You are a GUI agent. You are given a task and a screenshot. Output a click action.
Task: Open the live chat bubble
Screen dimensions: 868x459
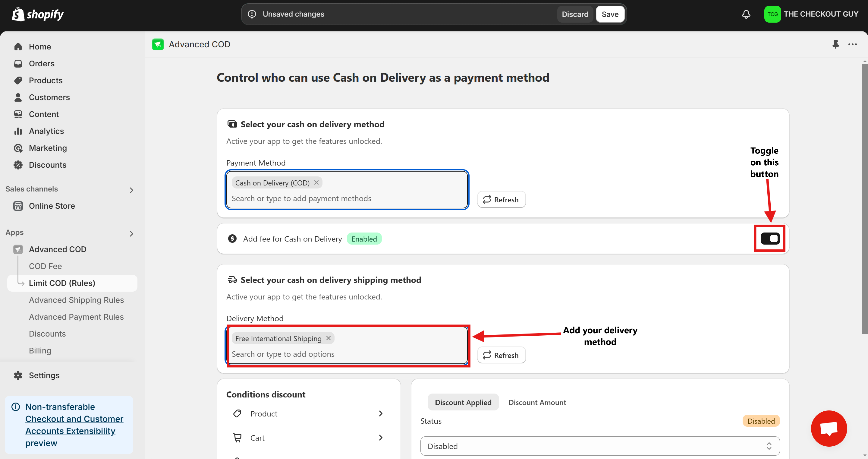829,428
